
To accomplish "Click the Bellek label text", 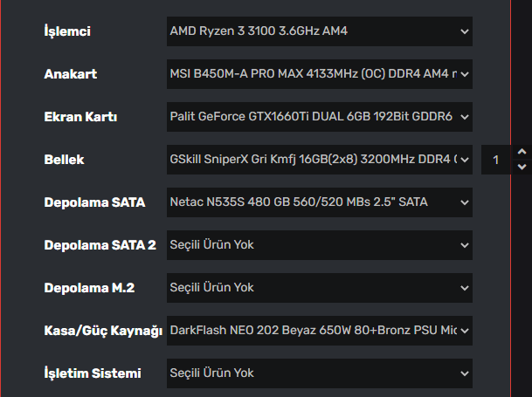I will click(64, 160).
